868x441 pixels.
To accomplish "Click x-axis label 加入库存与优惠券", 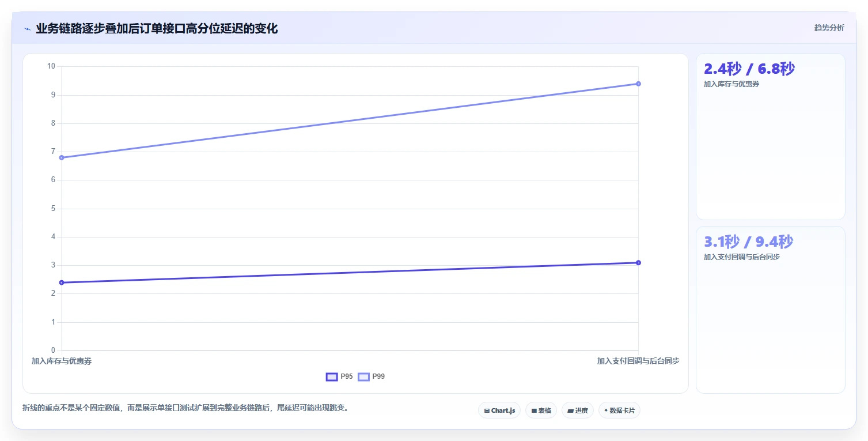I will pos(62,361).
